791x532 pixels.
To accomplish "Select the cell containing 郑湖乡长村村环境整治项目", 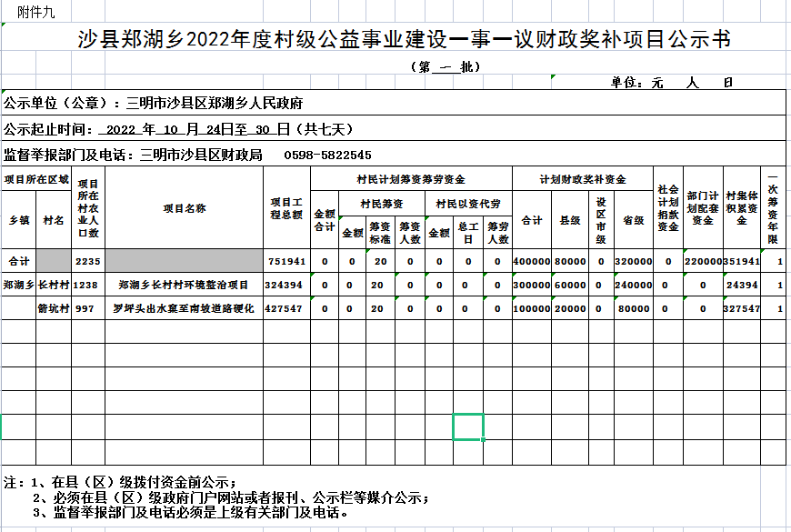I will coord(184,285).
